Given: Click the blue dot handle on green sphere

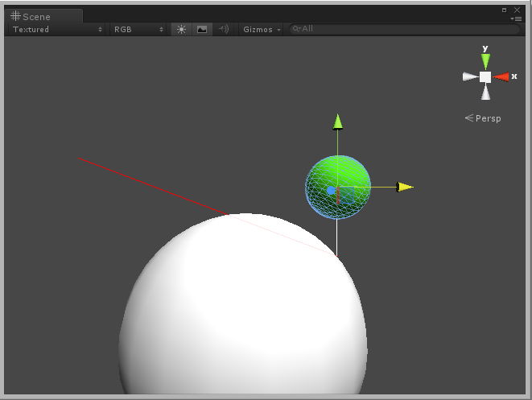Looking at the screenshot, I should click(331, 191).
